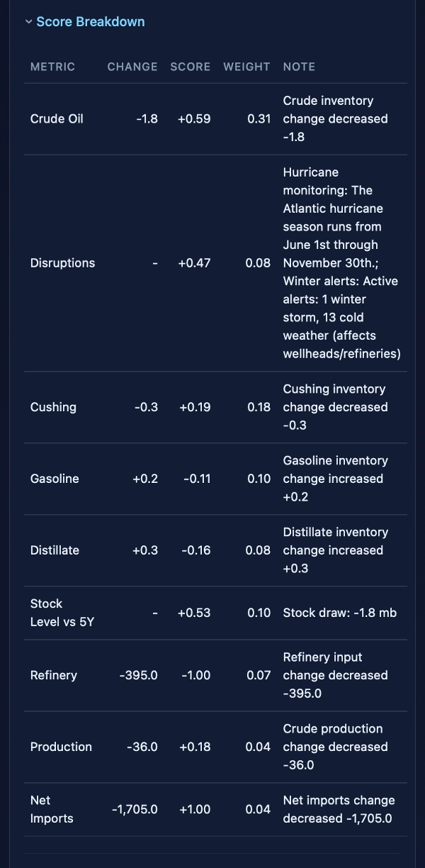Click the Production metric label
The image size is (425, 868).
(61, 747)
